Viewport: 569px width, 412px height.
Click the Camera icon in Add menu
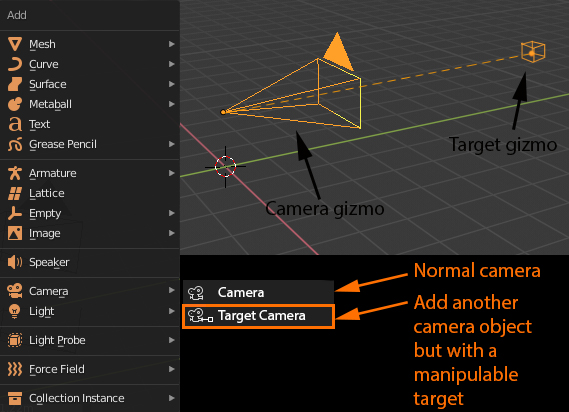[x=15, y=291]
